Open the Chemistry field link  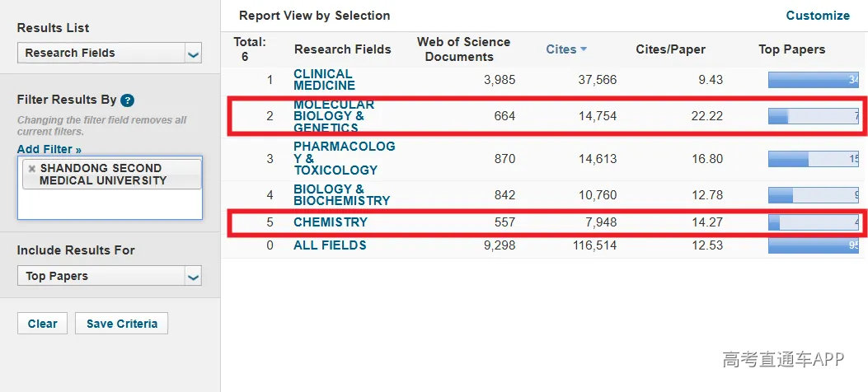pyautogui.click(x=331, y=222)
